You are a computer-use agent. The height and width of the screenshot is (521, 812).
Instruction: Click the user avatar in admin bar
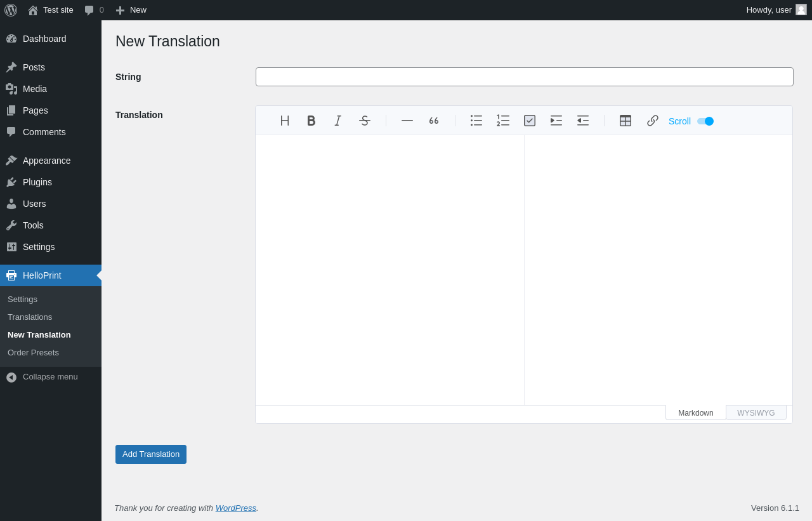click(x=801, y=10)
